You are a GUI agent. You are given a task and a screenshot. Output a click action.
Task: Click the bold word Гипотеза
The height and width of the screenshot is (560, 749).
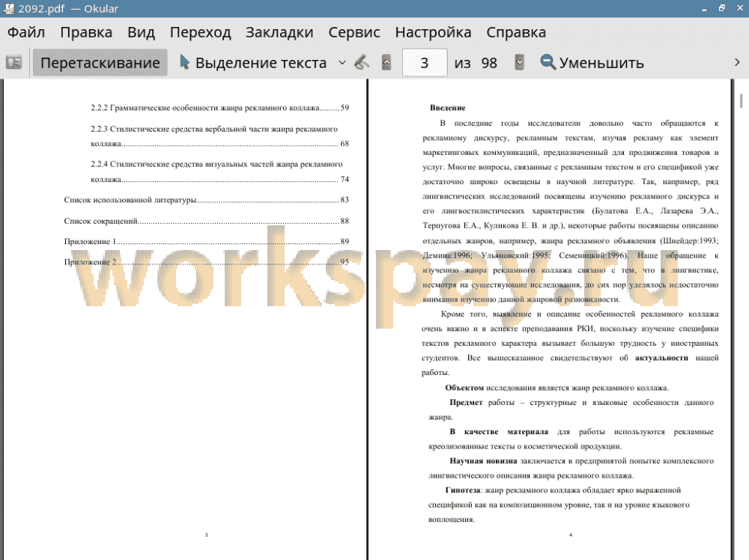click(x=463, y=490)
